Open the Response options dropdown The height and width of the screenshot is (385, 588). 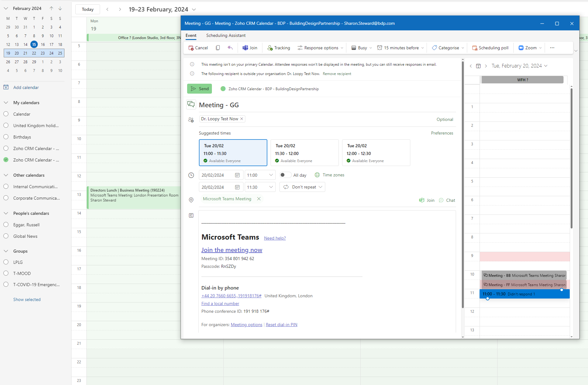pyautogui.click(x=320, y=48)
